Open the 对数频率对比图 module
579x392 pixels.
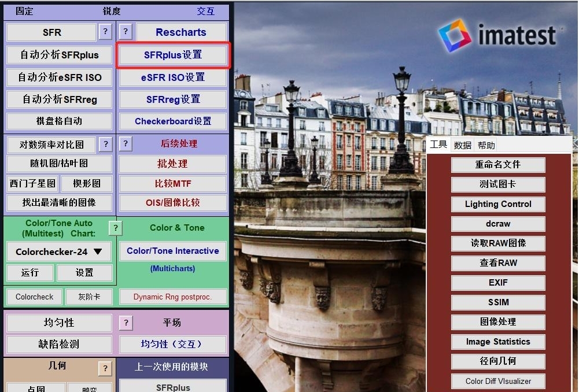[x=51, y=145]
